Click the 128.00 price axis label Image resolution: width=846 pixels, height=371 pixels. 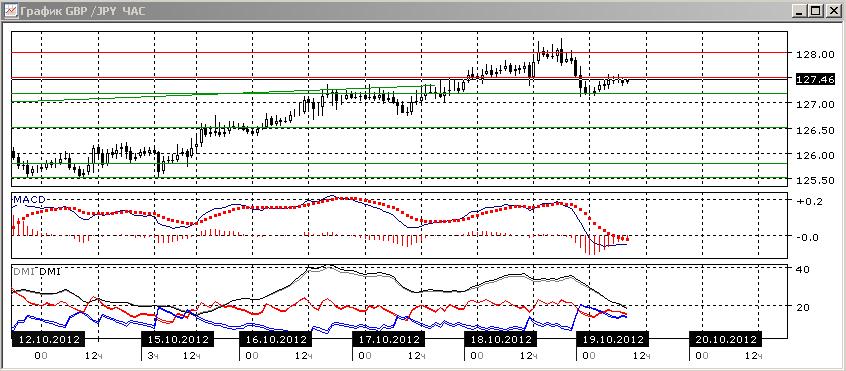pos(815,54)
